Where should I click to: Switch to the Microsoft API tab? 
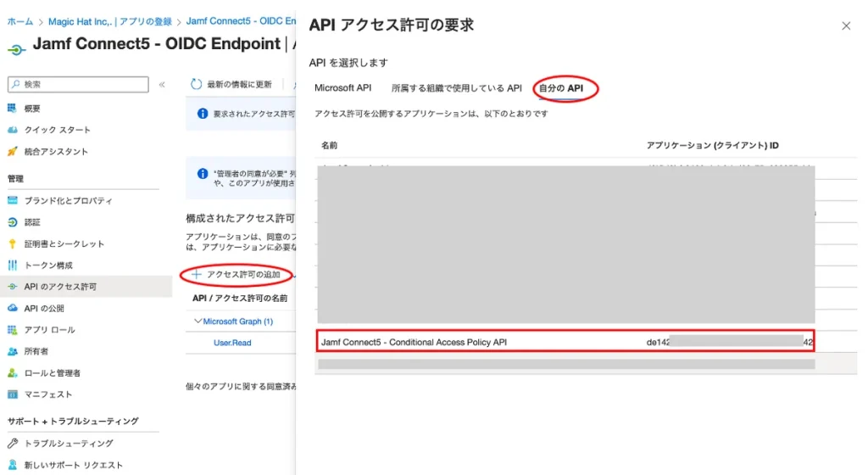pos(342,88)
